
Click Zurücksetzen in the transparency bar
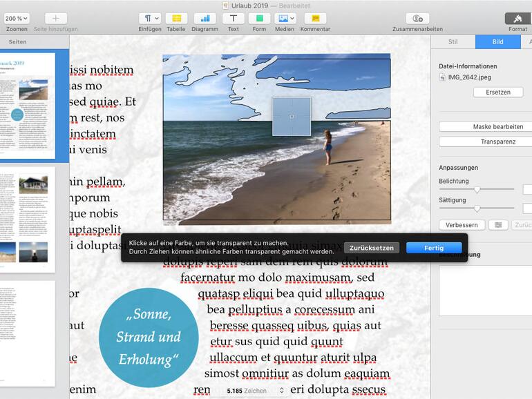tap(371, 248)
